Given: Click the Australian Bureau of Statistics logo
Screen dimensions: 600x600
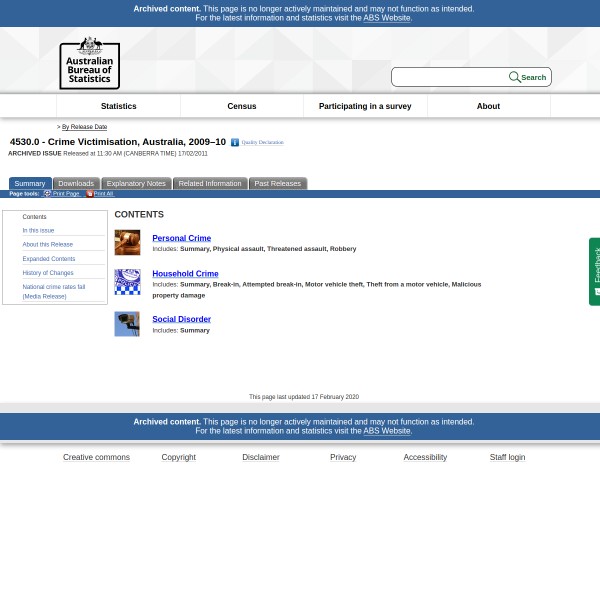Looking at the screenshot, I should click(x=89, y=63).
